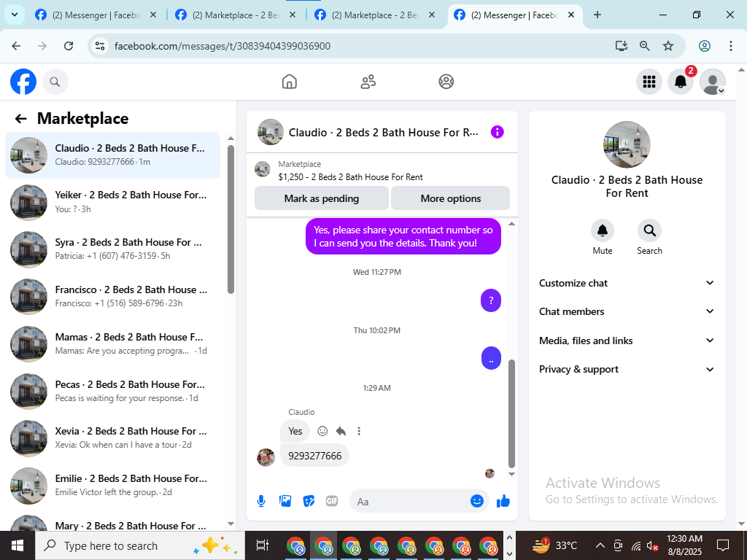The height and width of the screenshot is (560, 747).
Task: Send a thumbs-up like
Action: point(503,501)
